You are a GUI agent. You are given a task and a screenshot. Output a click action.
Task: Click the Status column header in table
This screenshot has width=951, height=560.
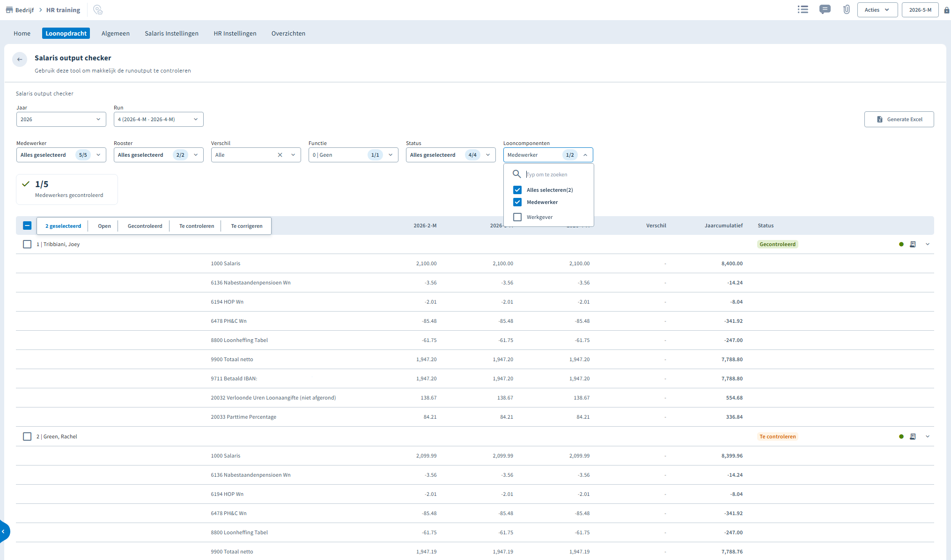point(766,225)
